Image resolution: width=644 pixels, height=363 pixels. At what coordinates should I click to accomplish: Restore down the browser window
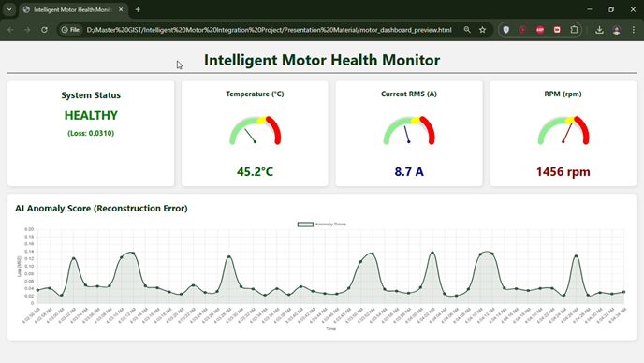coord(611,9)
